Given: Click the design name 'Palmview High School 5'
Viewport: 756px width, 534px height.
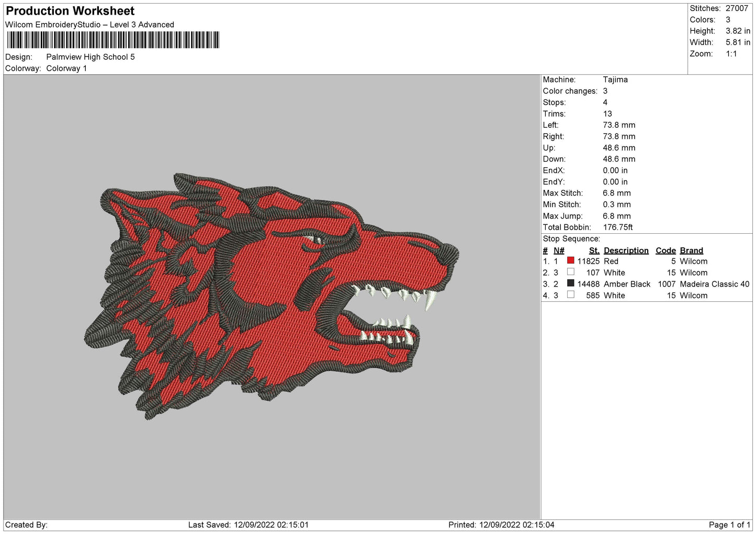Looking at the screenshot, I should click(91, 57).
